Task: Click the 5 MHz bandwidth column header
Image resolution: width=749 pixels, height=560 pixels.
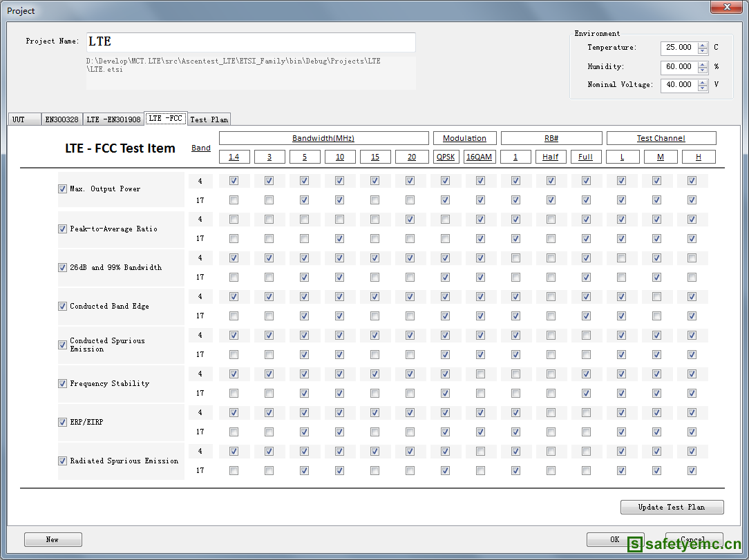Action: 305,157
